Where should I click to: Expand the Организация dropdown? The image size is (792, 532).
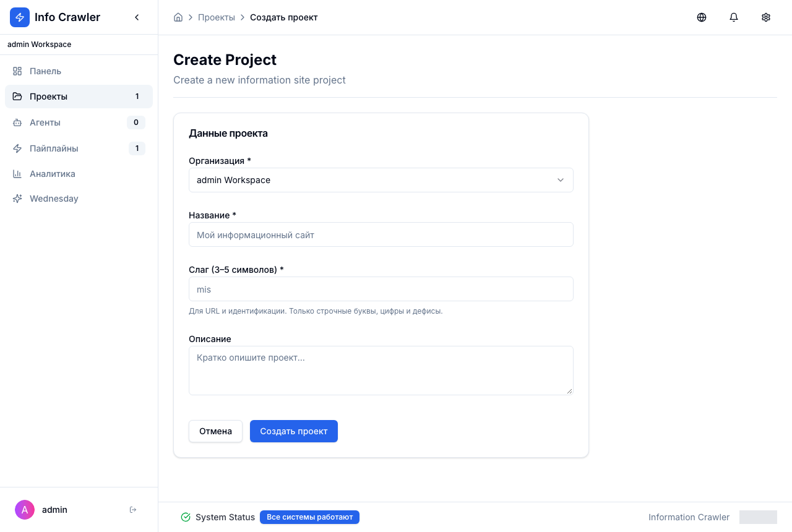click(x=381, y=180)
